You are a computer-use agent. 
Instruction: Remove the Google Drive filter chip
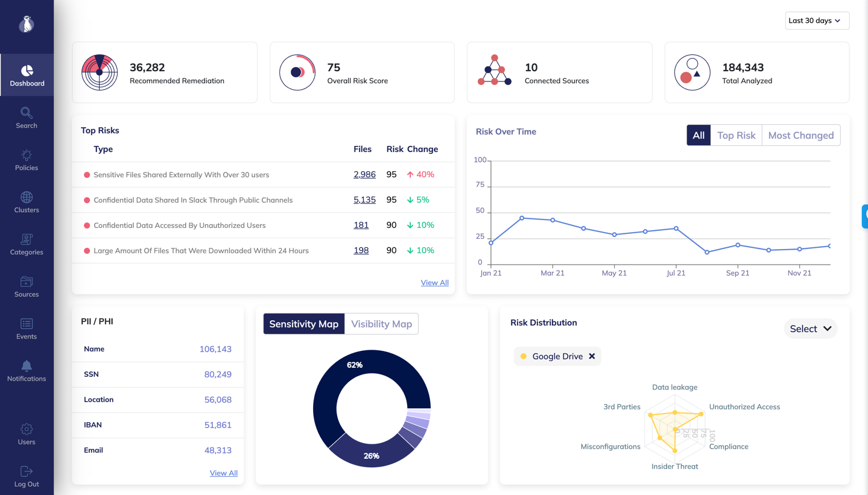click(592, 356)
